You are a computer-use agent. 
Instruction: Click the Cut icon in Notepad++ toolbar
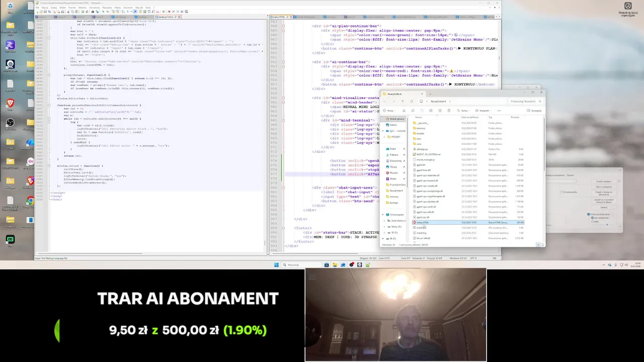click(68, 12)
